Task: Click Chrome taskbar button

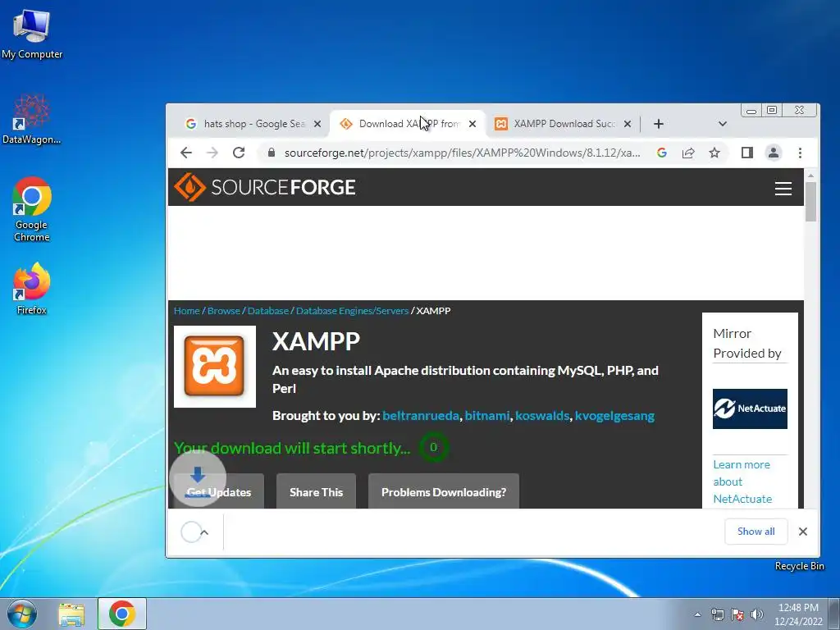Action: pos(121,614)
